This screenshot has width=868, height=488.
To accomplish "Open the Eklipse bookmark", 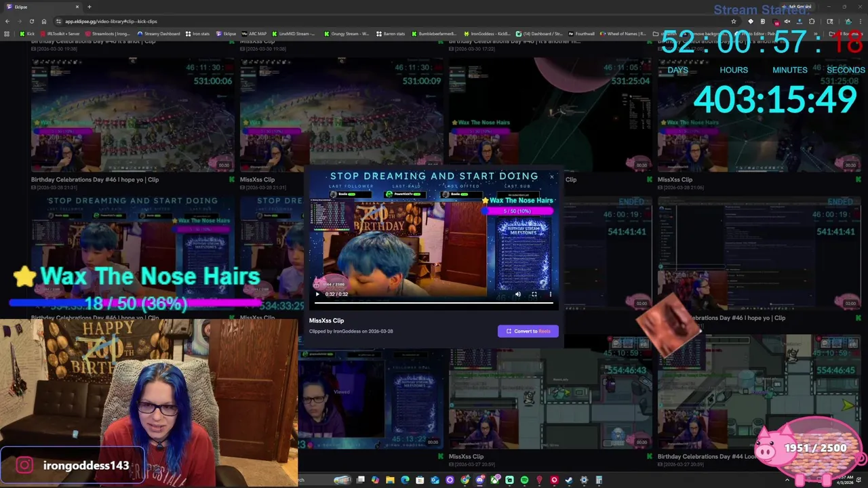I will tap(226, 34).
